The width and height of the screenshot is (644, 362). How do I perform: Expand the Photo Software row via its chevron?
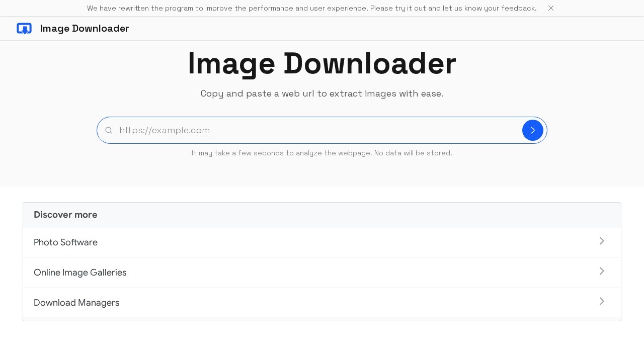coord(602,241)
